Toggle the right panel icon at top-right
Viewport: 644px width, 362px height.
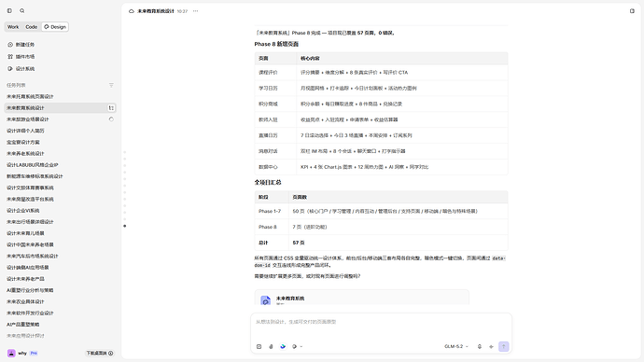[632, 11]
